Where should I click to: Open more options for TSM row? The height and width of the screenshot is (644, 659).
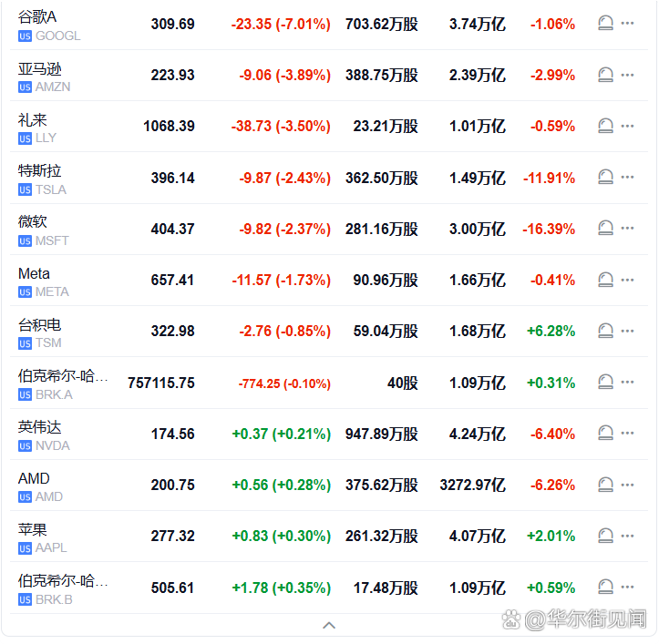point(627,331)
